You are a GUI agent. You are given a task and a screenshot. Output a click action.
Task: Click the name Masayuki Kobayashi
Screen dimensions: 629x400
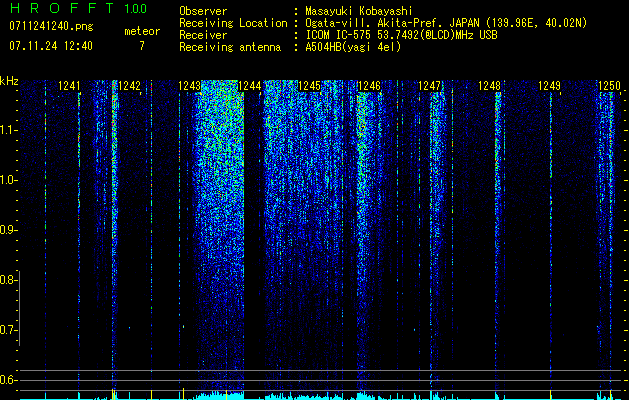(x=358, y=11)
